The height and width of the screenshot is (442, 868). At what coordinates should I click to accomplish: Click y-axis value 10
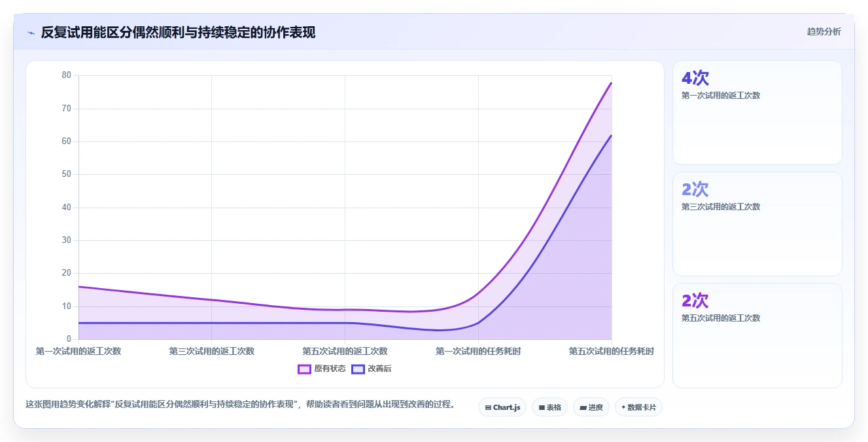(x=67, y=306)
